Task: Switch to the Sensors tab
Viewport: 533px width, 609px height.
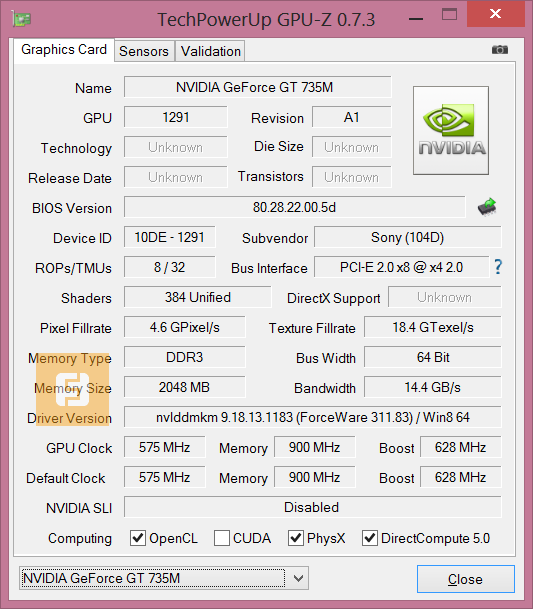Action: tap(144, 51)
